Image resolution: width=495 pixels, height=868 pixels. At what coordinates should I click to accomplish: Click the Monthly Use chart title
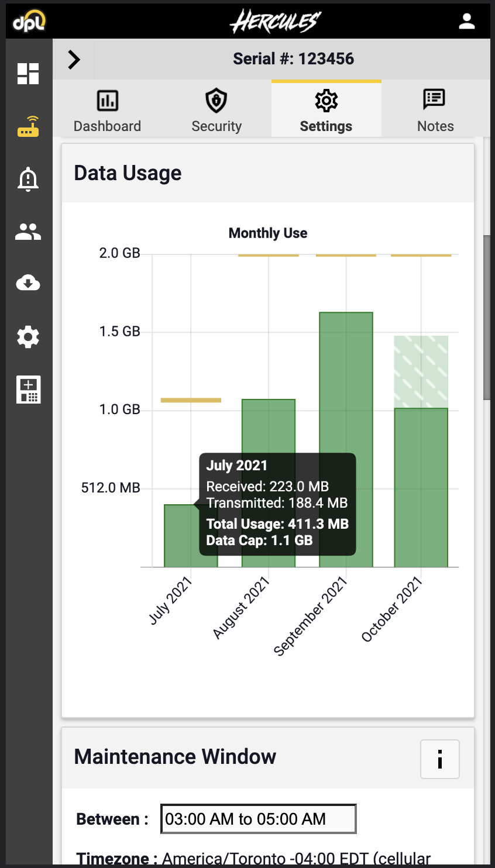tap(268, 233)
